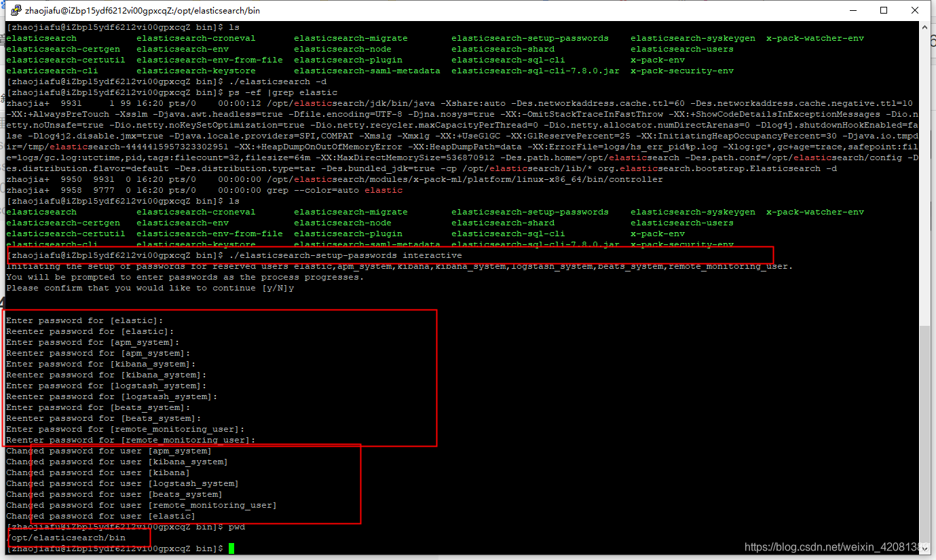Click 'Reenter password for [remote_monitoring_user]:' line

click(131, 440)
